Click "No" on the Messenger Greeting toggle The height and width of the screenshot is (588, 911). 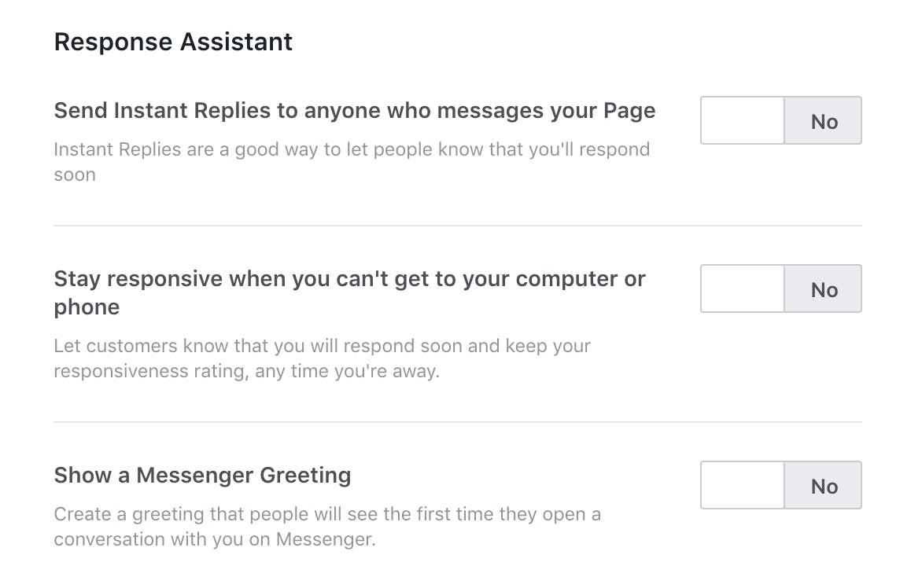coord(824,486)
